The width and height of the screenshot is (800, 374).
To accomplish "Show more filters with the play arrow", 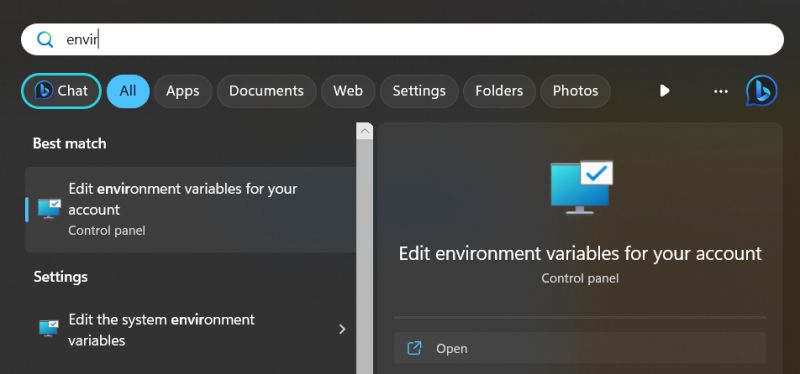I will point(664,91).
